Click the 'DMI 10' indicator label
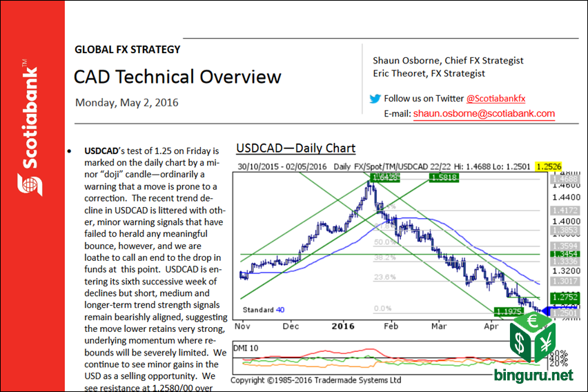The image size is (588, 392). click(x=246, y=348)
